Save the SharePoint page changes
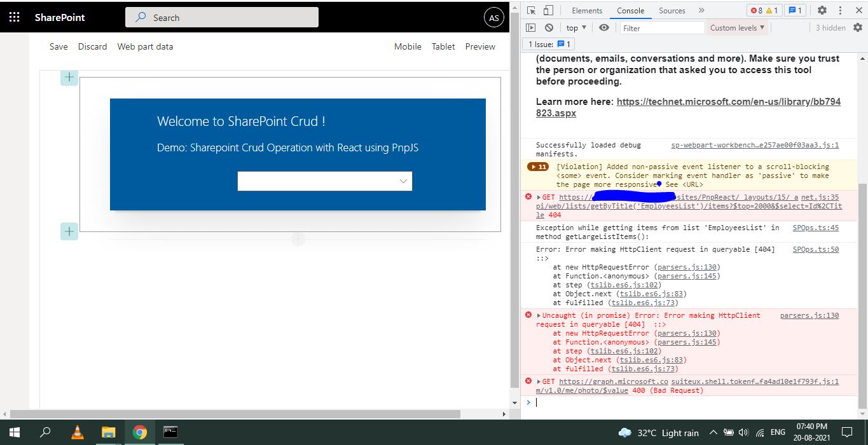This screenshot has height=445, width=868. pyautogui.click(x=58, y=46)
